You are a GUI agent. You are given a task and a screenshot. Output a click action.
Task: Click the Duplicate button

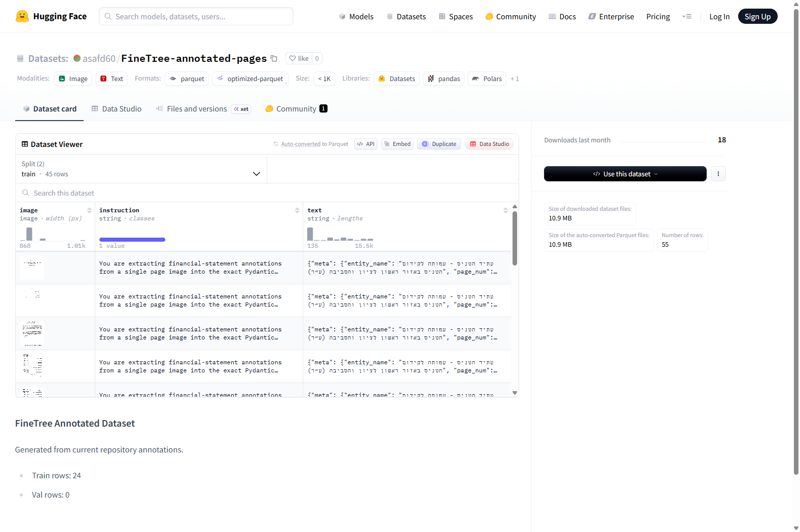439,144
